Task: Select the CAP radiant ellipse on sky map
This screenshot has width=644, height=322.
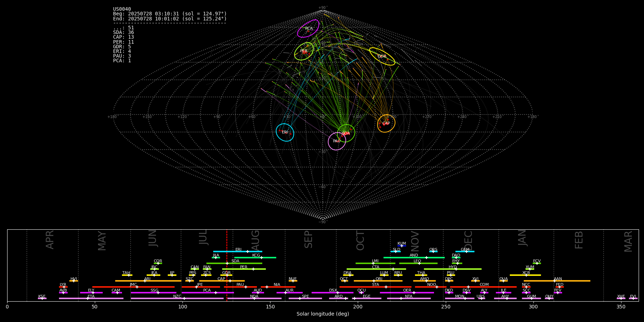Action: click(x=386, y=123)
